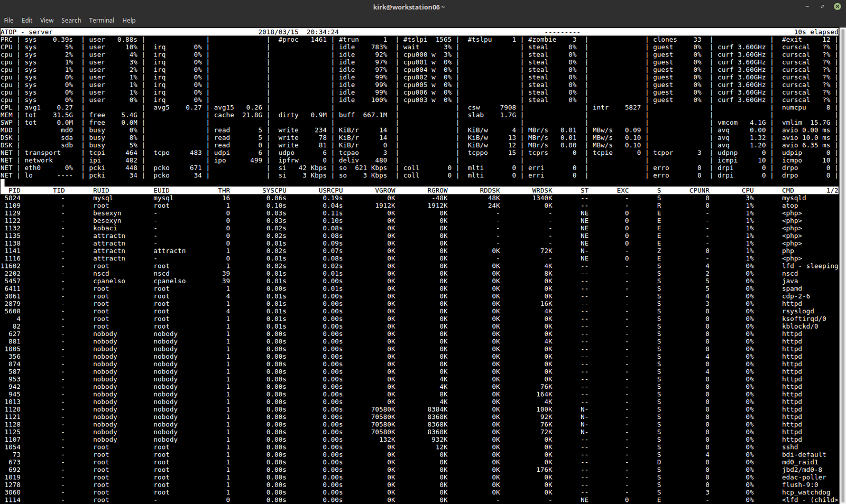The image size is (846, 504).
Task: Select the mysqld process command
Action: (x=794, y=198)
